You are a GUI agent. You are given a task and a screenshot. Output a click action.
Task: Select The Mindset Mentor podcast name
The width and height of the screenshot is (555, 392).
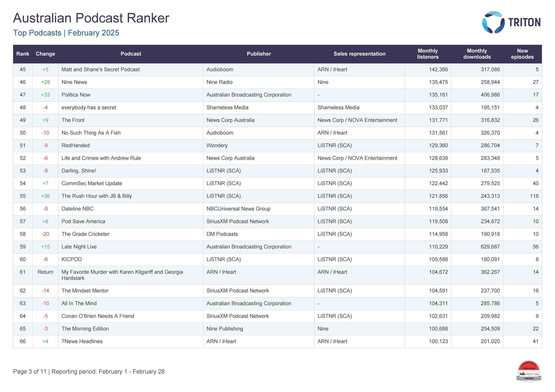coord(85,291)
